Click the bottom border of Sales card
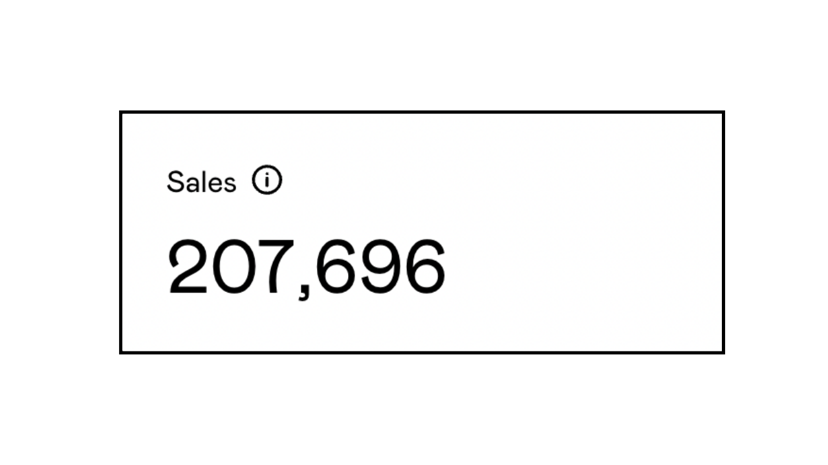This screenshot has width=828, height=465. (422, 352)
